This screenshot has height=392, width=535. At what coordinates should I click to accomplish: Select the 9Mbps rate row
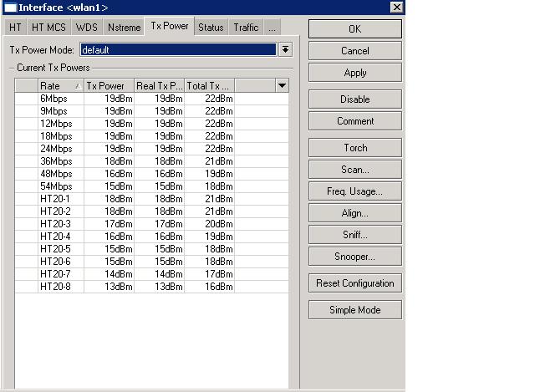click(x=152, y=111)
